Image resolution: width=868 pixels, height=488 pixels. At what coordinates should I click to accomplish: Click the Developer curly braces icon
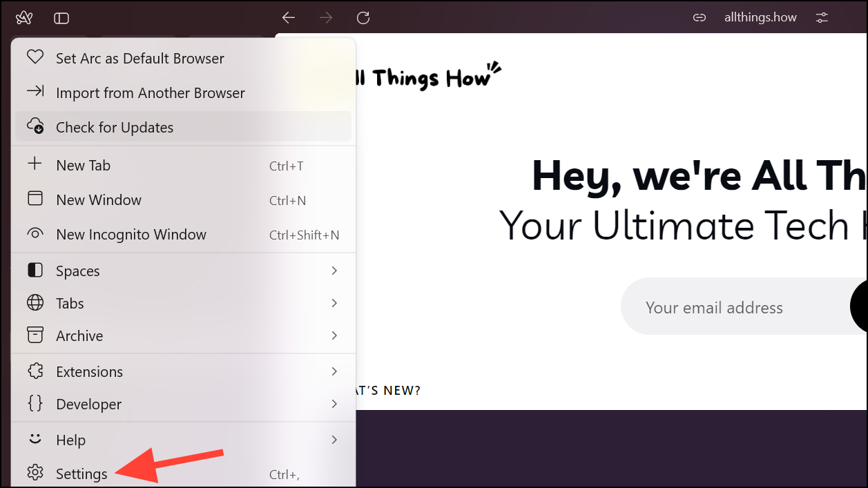35,404
